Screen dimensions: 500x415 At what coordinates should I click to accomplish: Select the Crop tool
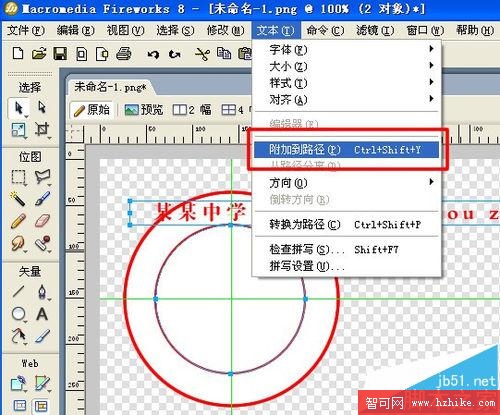click(x=42, y=129)
